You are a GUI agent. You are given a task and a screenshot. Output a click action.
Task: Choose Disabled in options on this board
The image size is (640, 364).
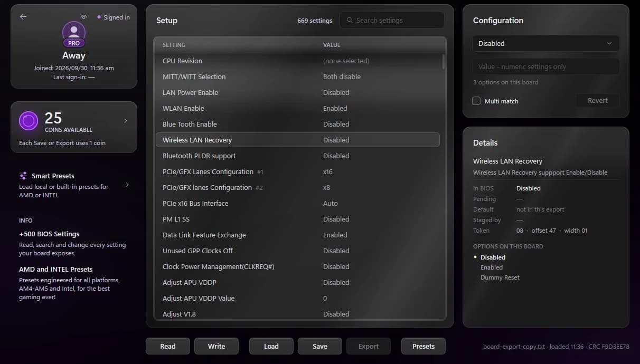pos(493,257)
